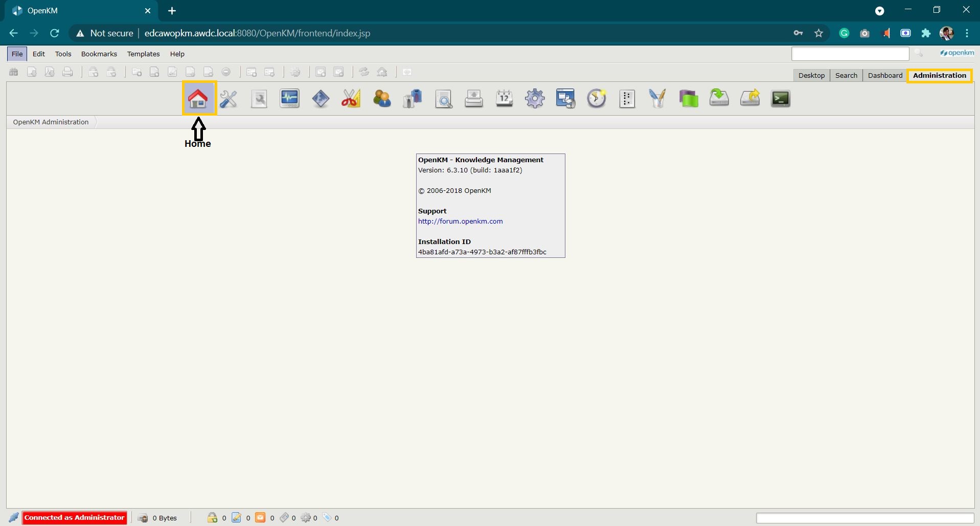Click the openkm logo
This screenshot has width=980, height=526.
[957, 53]
